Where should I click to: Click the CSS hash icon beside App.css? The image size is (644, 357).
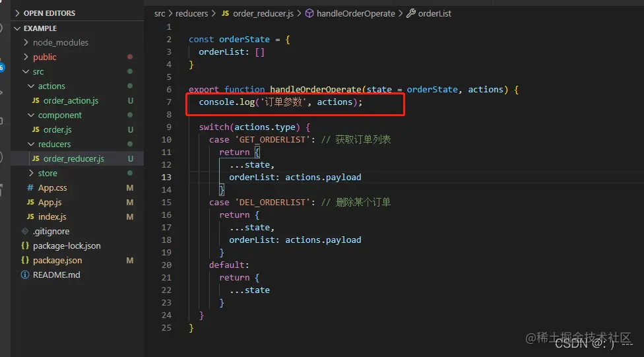[x=30, y=188]
